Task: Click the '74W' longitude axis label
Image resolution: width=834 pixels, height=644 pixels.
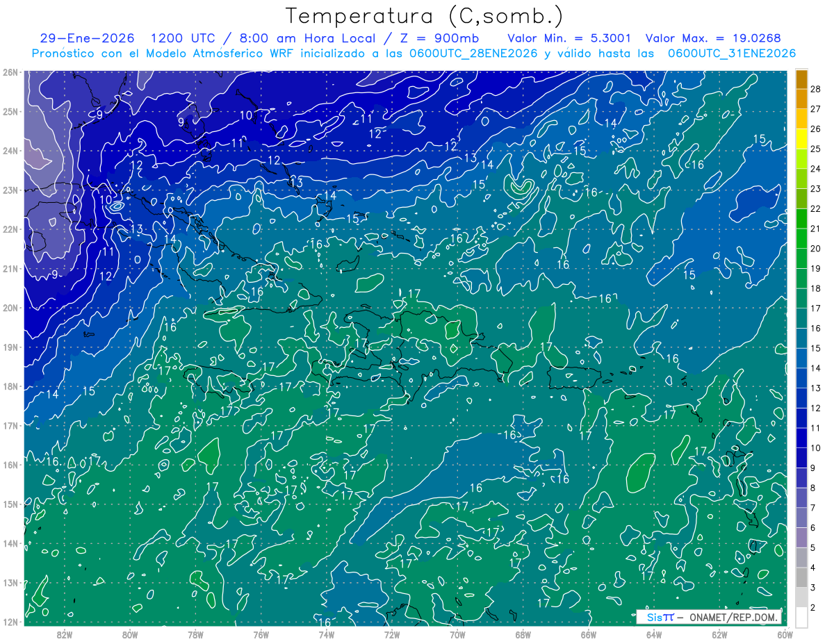Action: point(326,634)
